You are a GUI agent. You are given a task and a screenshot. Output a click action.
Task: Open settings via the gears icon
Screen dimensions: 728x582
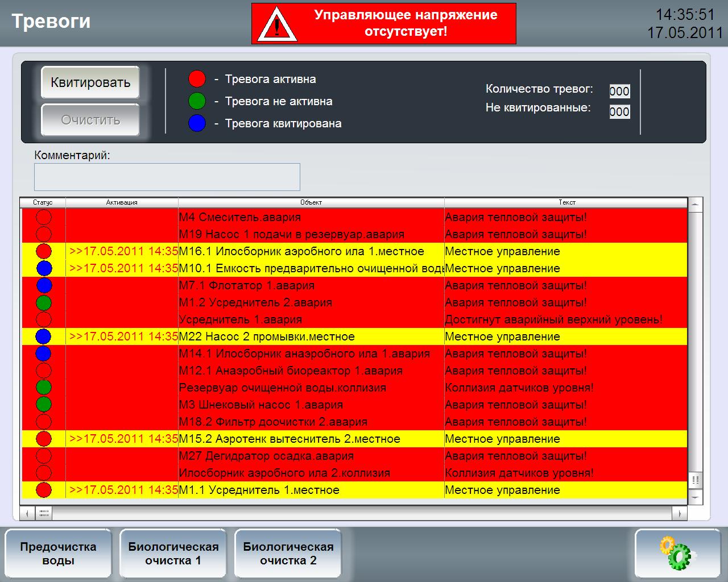point(678,553)
